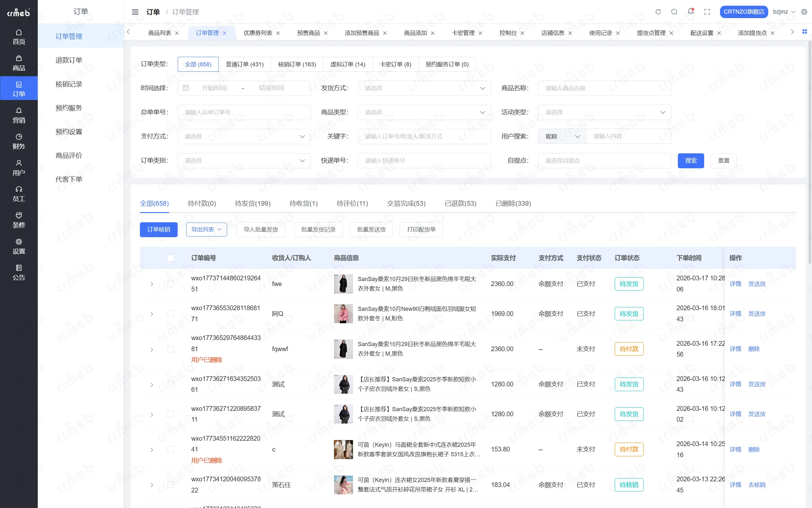Click into the 总单单号 input field
The height and width of the screenshot is (508, 812).
click(x=244, y=112)
